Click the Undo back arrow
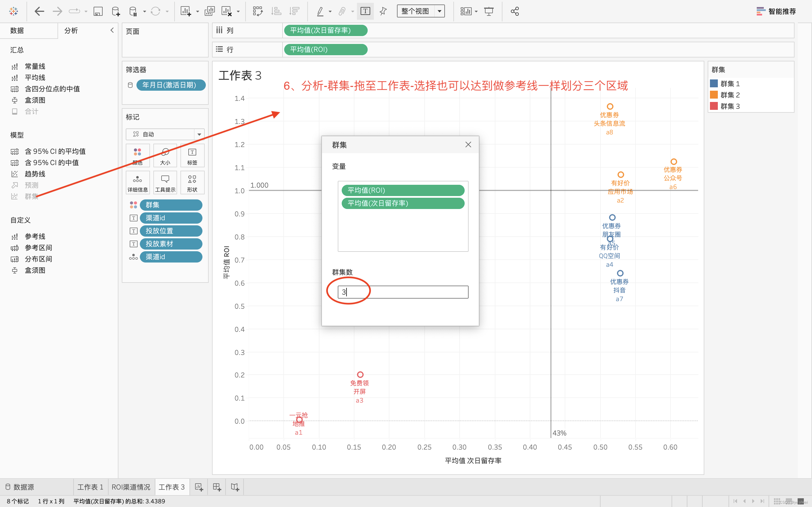812x507 pixels. [39, 11]
